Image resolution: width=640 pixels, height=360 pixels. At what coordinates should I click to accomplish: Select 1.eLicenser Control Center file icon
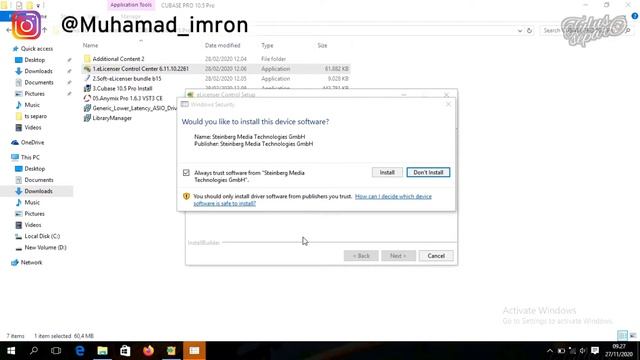(87, 69)
